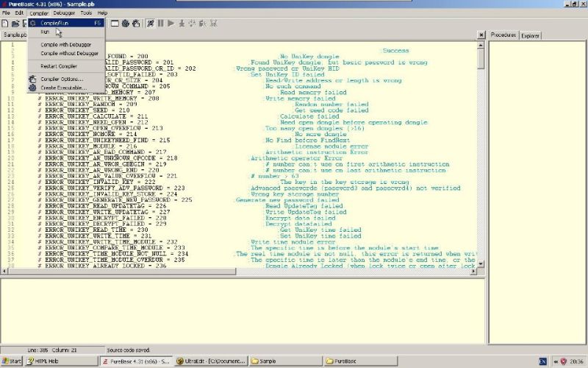
Task: Switch to the Sample.pb file tab
Action: (15, 35)
